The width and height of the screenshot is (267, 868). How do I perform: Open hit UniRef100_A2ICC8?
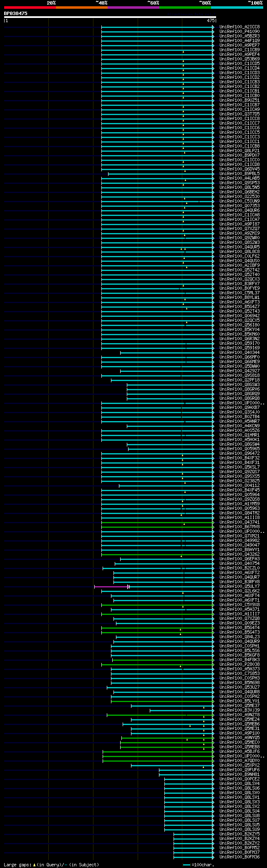point(239,27)
